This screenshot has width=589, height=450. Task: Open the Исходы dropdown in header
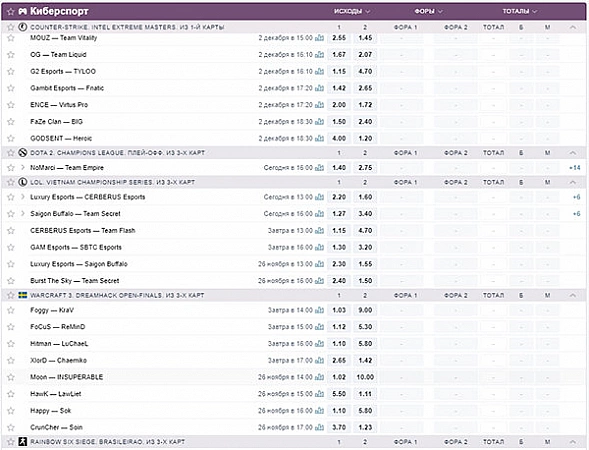pyautogui.click(x=352, y=11)
